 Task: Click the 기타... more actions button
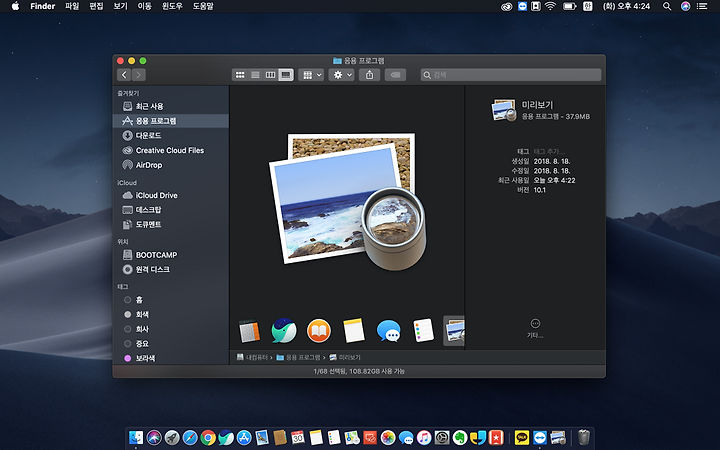(535, 328)
